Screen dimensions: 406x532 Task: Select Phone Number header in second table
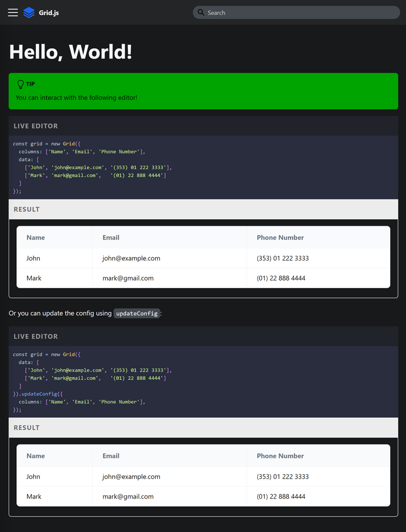tap(280, 456)
